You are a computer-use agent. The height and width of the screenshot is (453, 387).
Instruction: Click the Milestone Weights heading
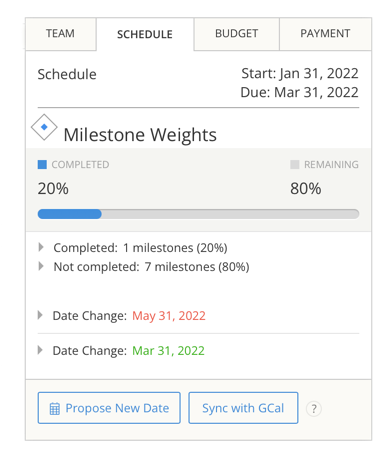pos(140,135)
